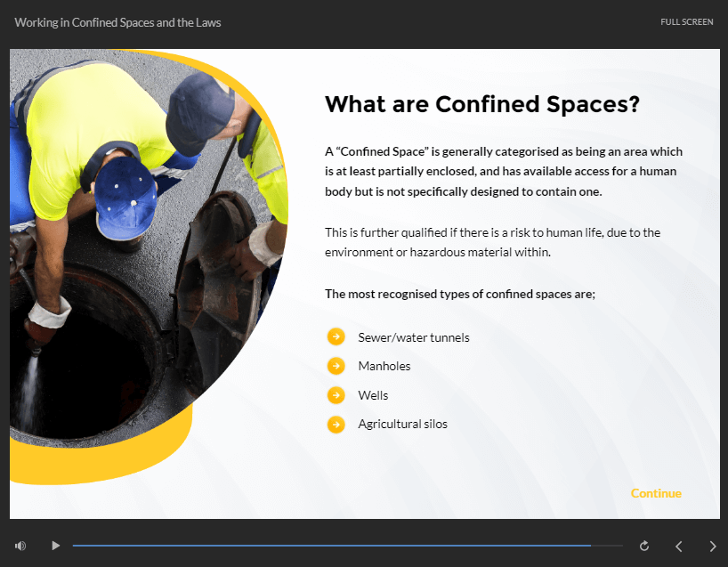
Task: Go back with the previous slide chevron
Action: (678, 545)
